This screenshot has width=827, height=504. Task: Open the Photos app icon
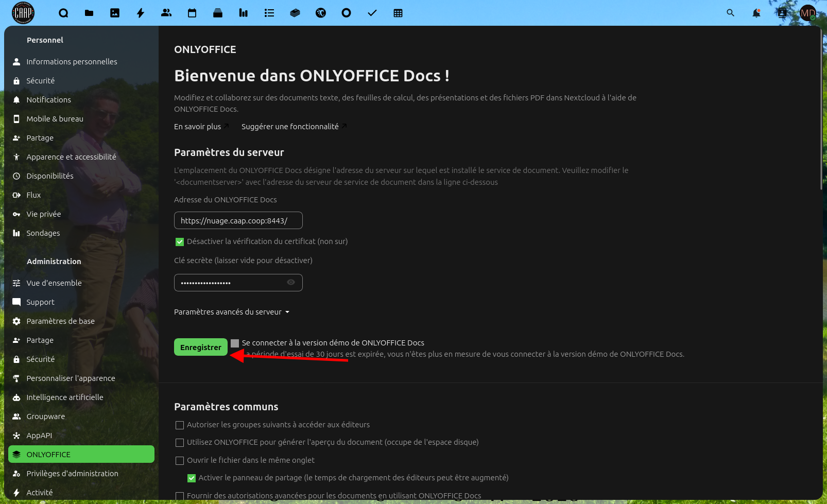coord(115,13)
